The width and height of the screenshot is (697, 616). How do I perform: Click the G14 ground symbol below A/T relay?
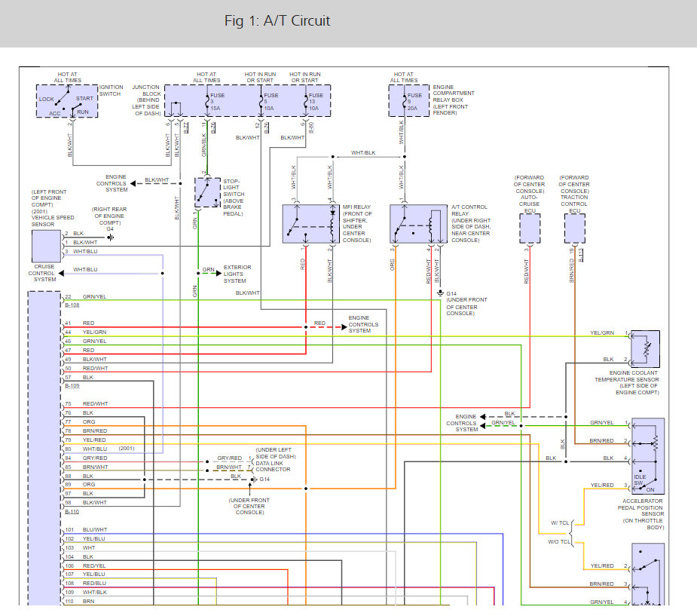pos(440,293)
